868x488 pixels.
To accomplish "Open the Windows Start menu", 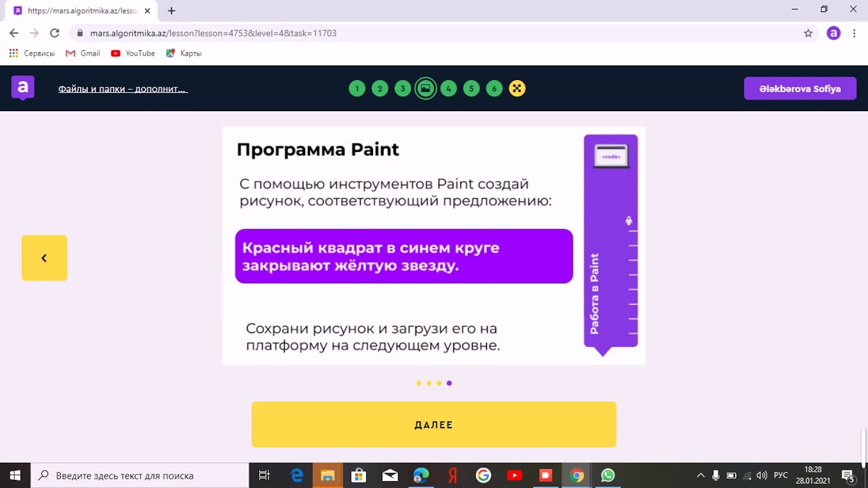I will 16,475.
